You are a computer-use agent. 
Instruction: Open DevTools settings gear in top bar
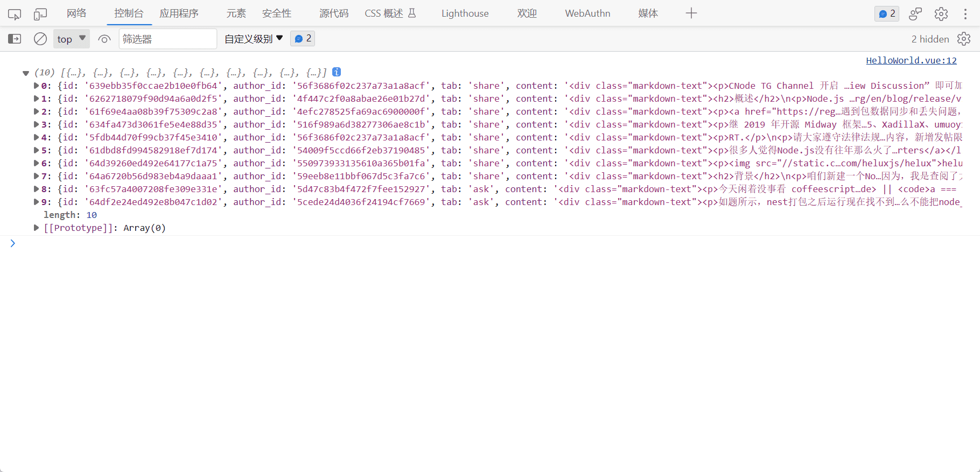(941, 14)
